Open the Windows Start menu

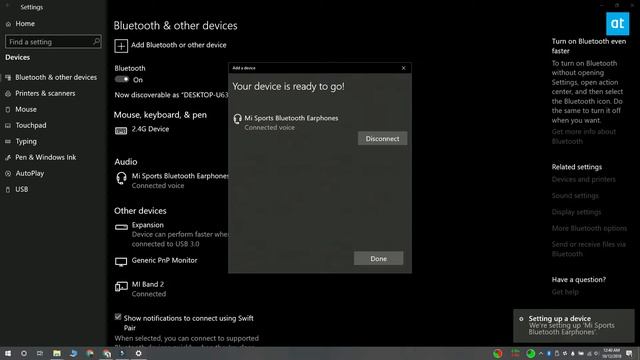coord(8,353)
